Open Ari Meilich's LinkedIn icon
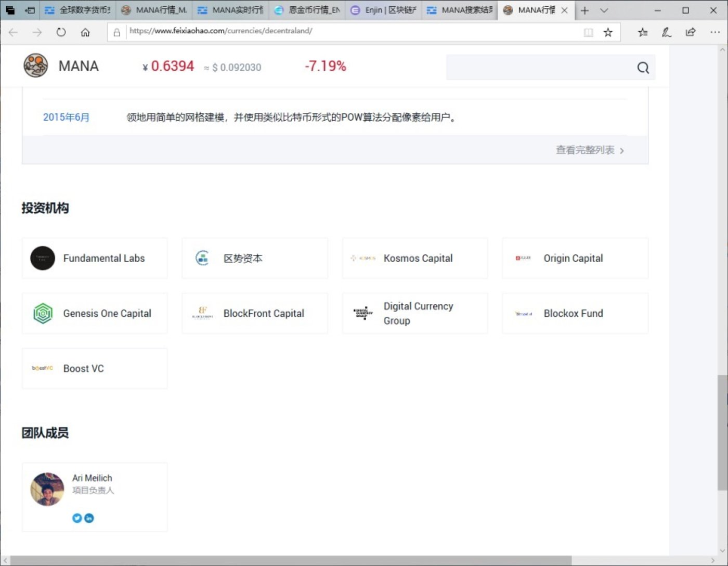This screenshot has height=566, width=728. pyautogui.click(x=89, y=518)
